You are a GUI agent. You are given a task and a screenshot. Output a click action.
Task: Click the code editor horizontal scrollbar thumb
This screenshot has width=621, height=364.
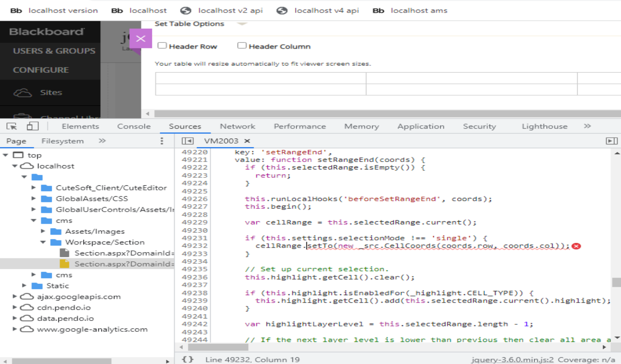pyautogui.click(x=217, y=347)
